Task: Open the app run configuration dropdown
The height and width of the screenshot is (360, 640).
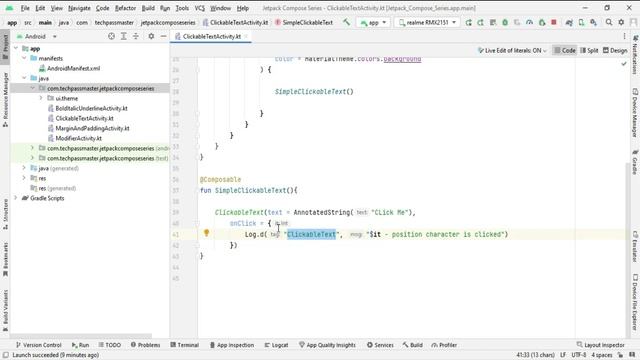Action: 373,22
